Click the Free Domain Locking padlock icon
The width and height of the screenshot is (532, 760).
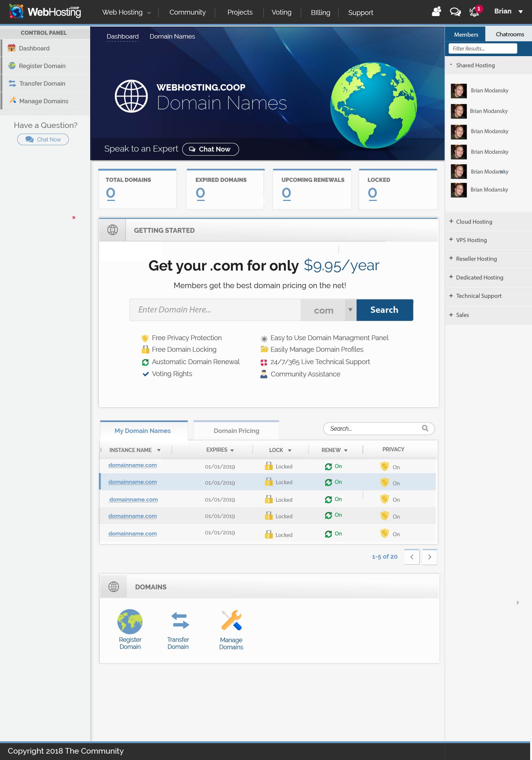coord(145,350)
